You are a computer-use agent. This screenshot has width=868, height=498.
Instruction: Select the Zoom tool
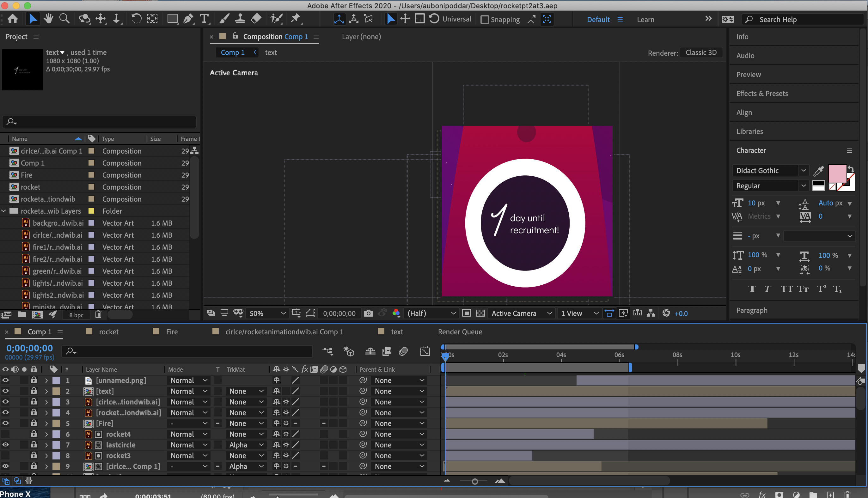click(x=64, y=19)
